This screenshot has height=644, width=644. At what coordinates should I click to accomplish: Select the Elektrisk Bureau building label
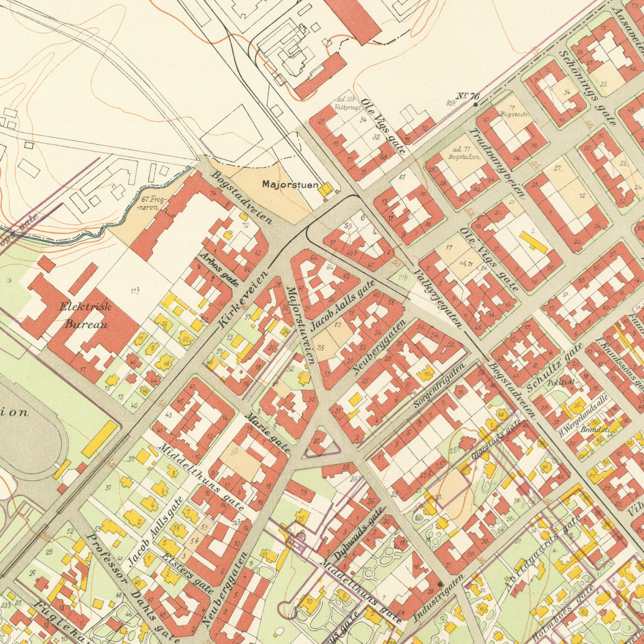pyautogui.click(x=85, y=315)
